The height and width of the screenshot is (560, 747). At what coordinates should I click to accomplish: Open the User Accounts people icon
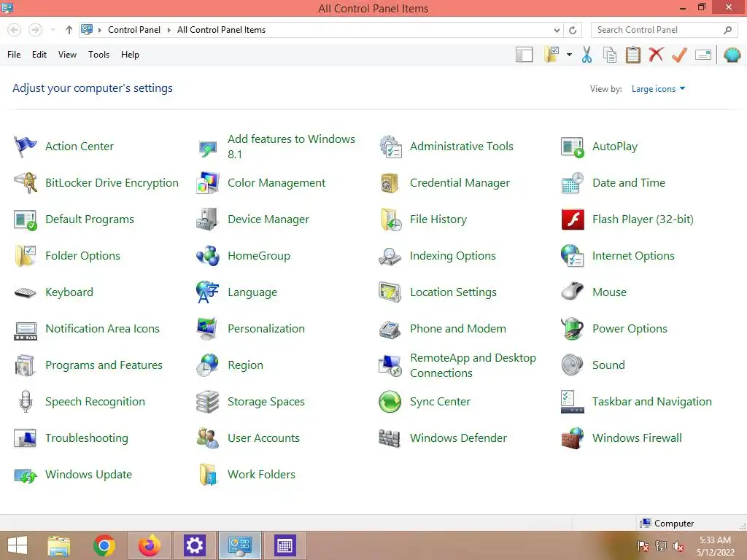point(208,438)
